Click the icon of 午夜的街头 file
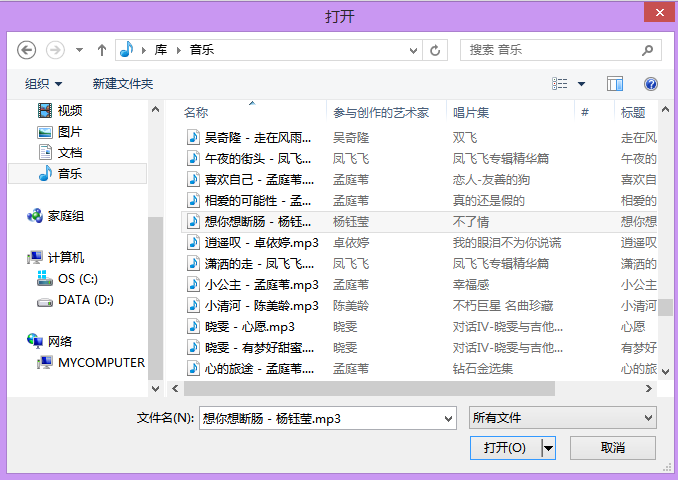Viewport: 678px width, 480px height. (x=193, y=158)
